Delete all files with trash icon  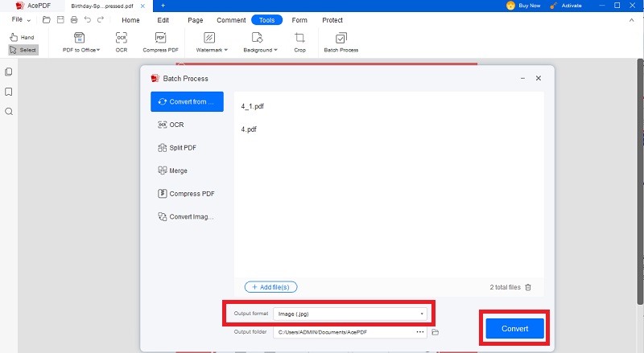tap(528, 287)
